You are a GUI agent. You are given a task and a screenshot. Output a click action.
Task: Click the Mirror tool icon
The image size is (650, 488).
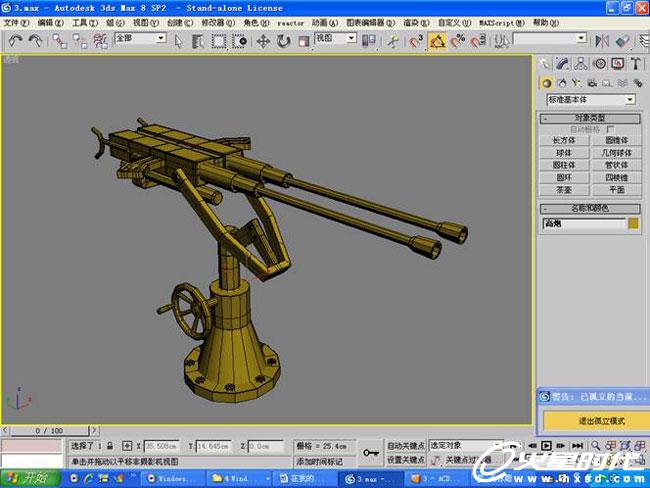pyautogui.click(x=602, y=41)
